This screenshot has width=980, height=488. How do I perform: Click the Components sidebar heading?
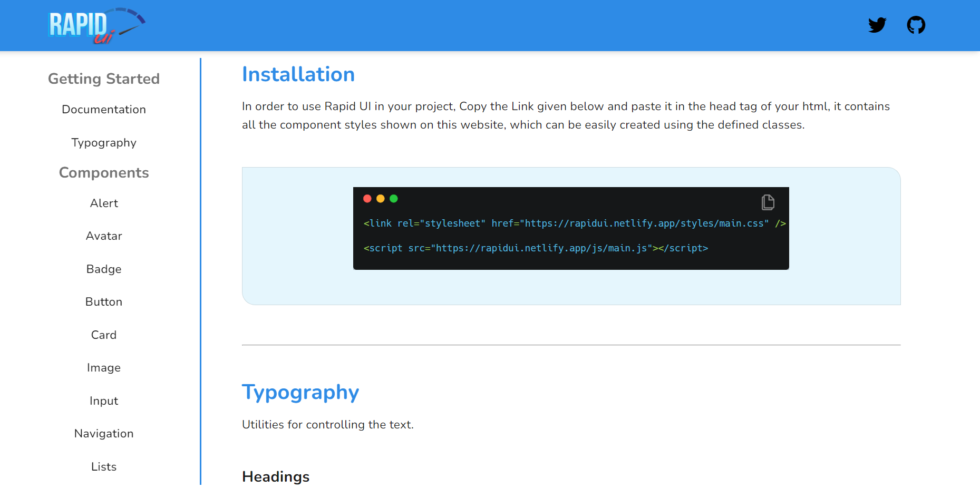pos(104,173)
